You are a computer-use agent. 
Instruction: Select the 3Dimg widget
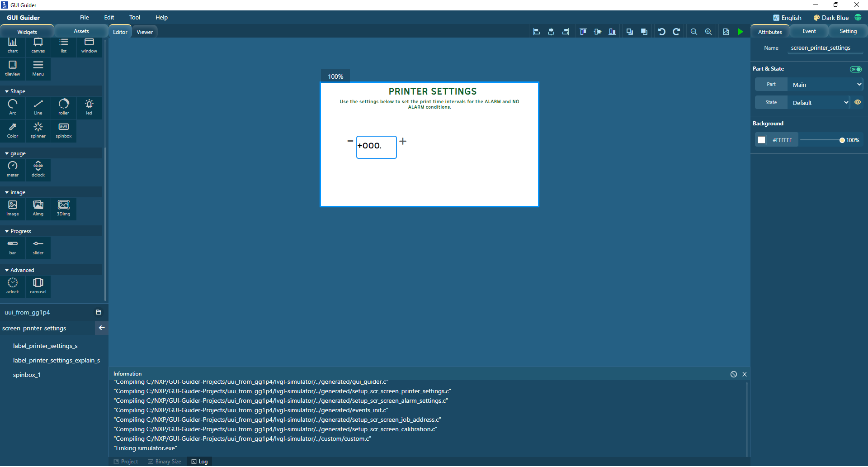(x=64, y=209)
